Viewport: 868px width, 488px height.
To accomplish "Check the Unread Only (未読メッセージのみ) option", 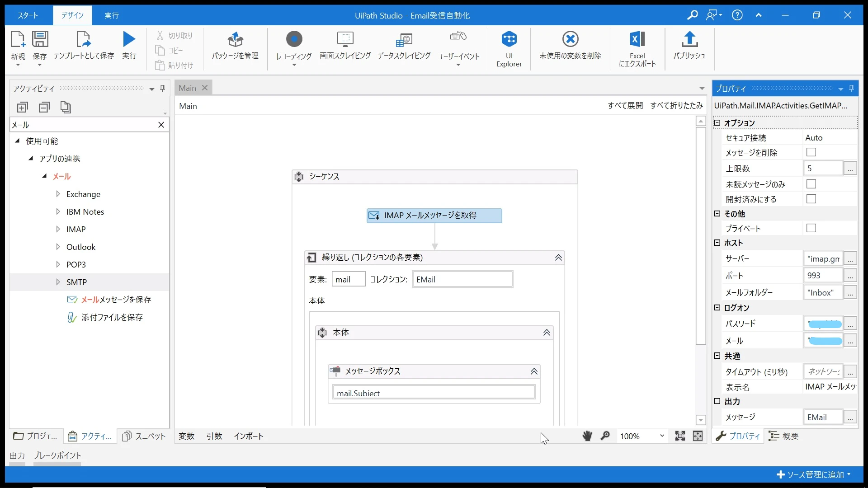I will click(x=811, y=184).
